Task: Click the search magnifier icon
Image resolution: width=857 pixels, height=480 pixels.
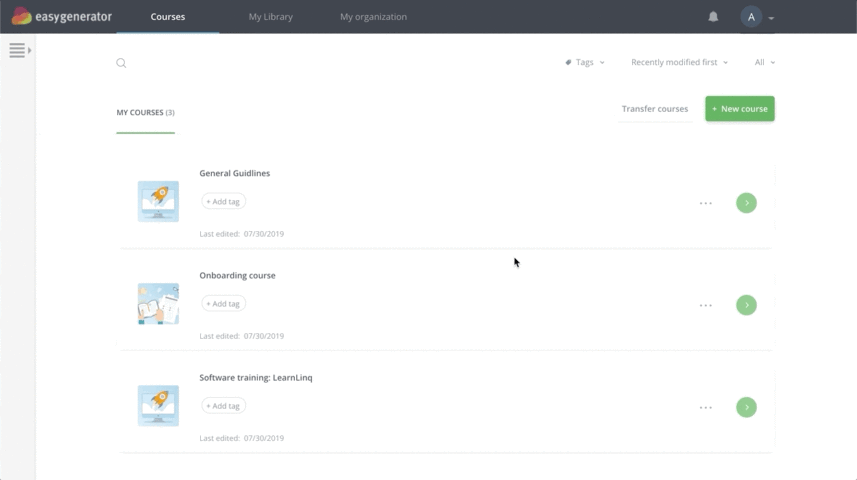Action: [121, 63]
